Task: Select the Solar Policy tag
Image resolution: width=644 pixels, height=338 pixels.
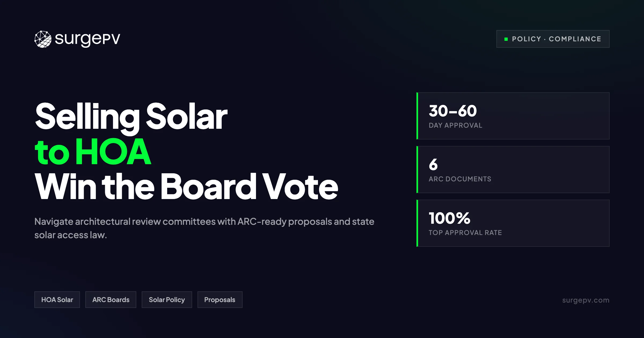Action: 167,300
